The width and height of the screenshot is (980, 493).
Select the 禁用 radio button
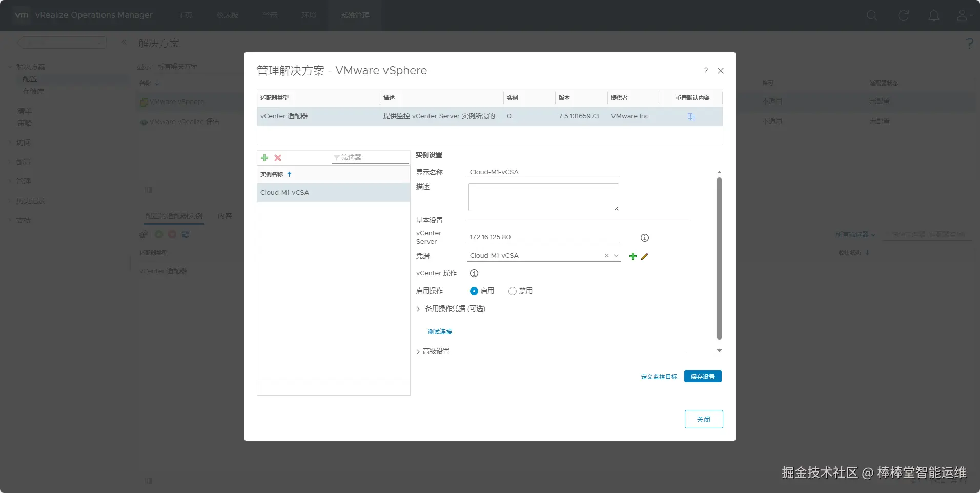513,291
